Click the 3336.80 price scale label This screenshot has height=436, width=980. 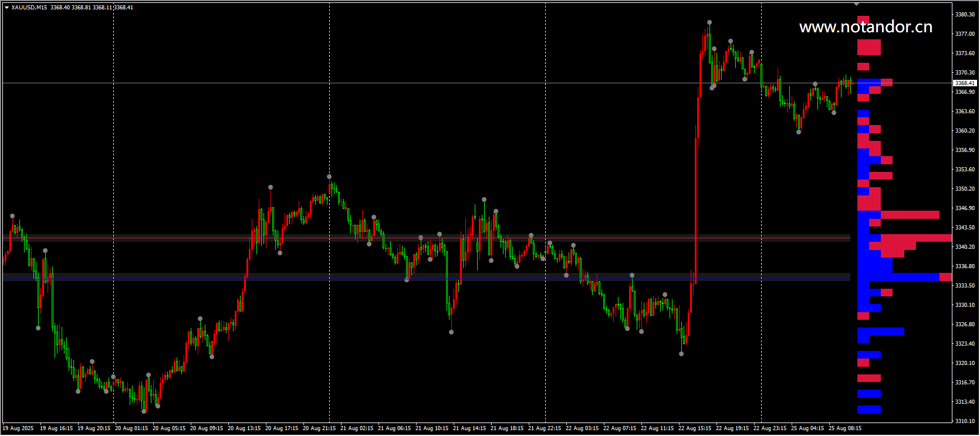[965, 266]
